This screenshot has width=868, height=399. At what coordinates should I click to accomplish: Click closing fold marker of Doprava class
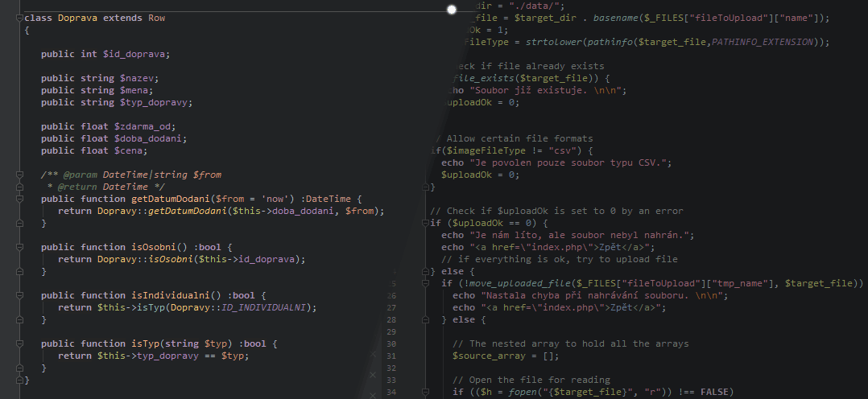point(19,380)
